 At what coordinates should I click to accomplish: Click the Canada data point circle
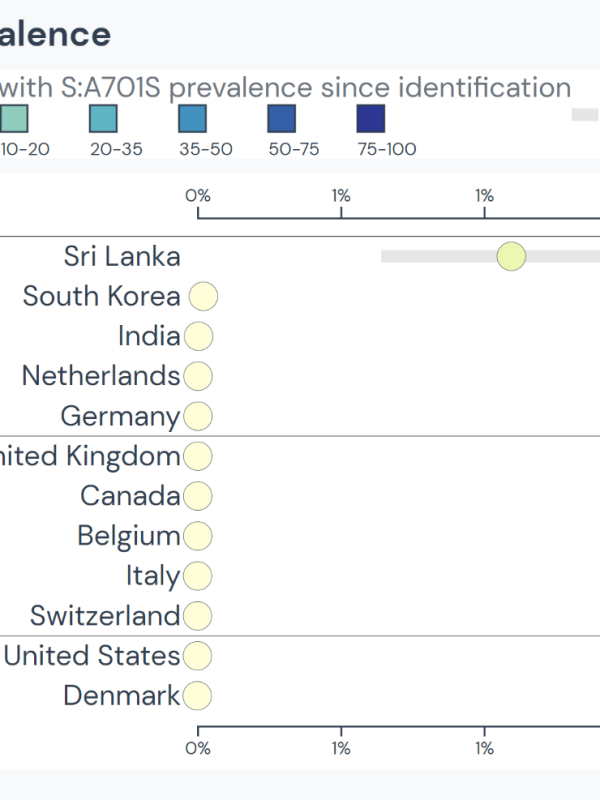[x=198, y=496]
